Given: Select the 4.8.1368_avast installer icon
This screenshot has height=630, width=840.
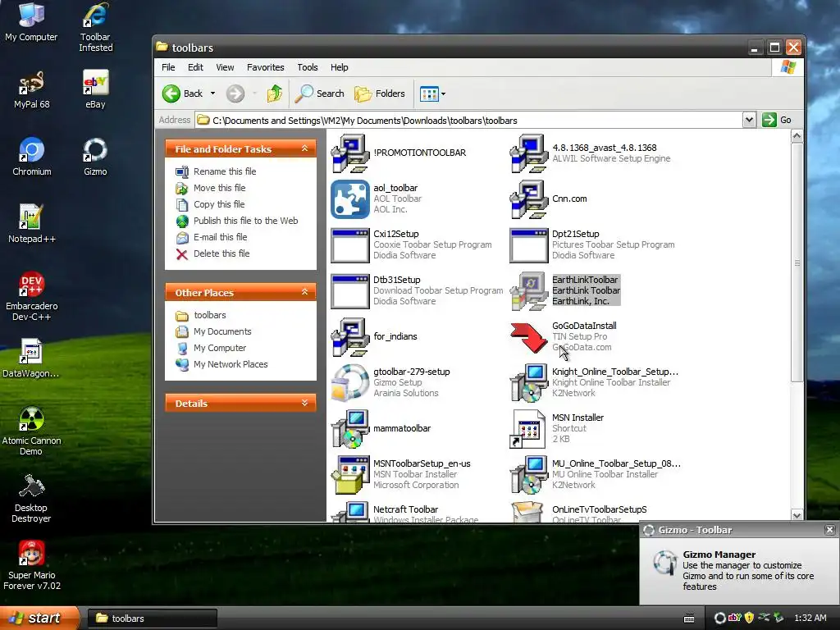Looking at the screenshot, I should [x=529, y=153].
